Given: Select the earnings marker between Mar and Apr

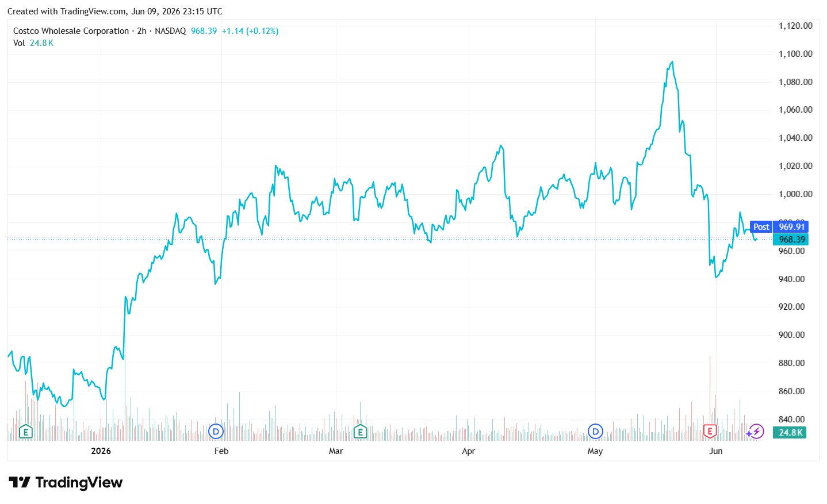Looking at the screenshot, I should [x=360, y=431].
